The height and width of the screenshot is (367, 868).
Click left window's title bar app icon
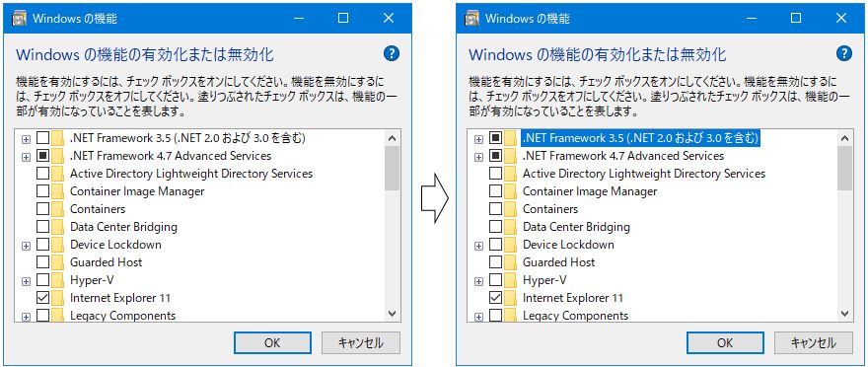20,19
